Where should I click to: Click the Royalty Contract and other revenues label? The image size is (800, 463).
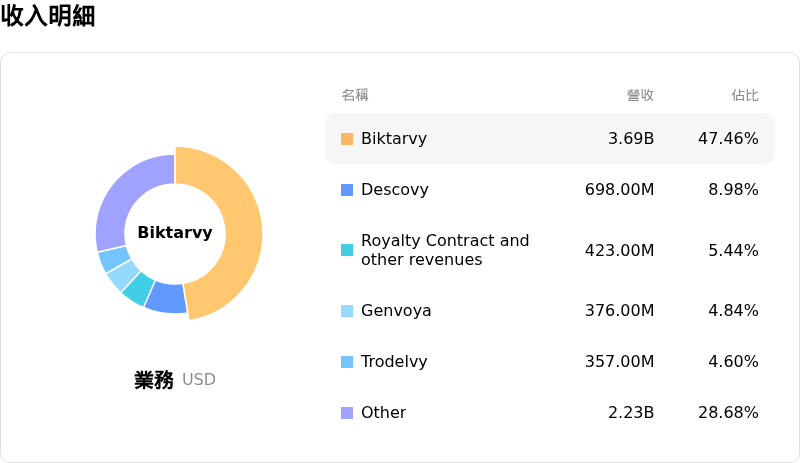(445, 250)
